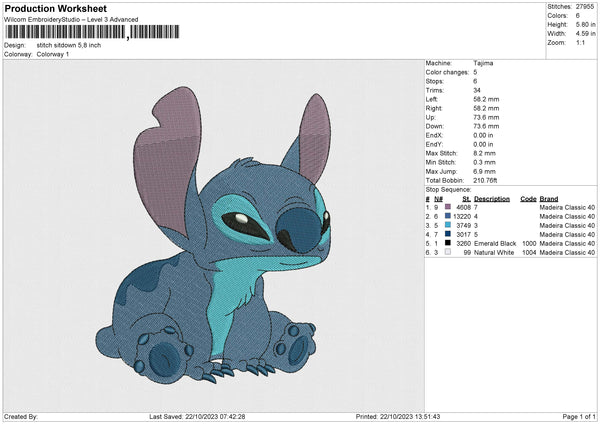Viewport: 600px width, 424px height.
Task: Select the design name 'stitch sitdown 5,8 inch'
Action: point(69,45)
